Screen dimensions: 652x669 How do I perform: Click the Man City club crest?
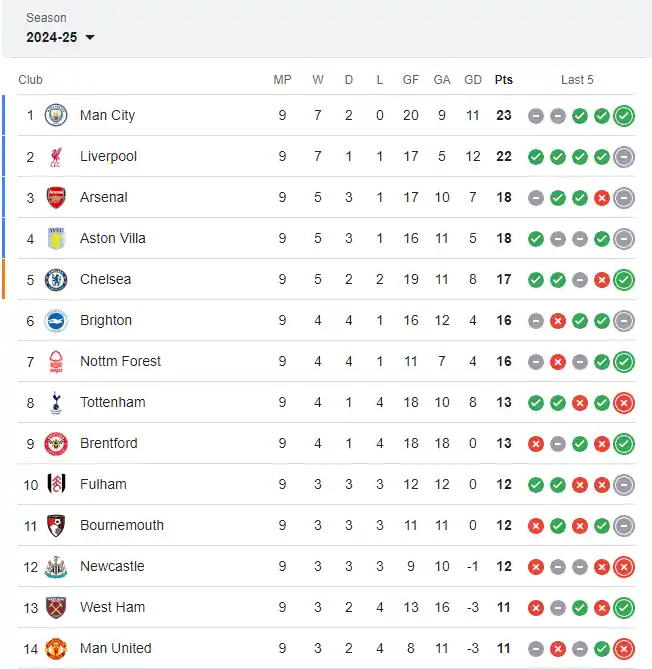pos(56,115)
